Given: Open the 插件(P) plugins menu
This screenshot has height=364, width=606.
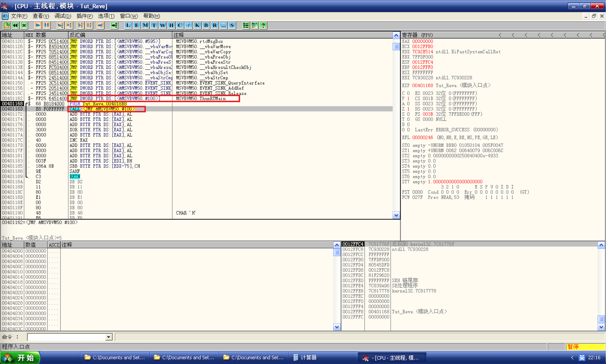Looking at the screenshot, I should (x=85, y=16).
